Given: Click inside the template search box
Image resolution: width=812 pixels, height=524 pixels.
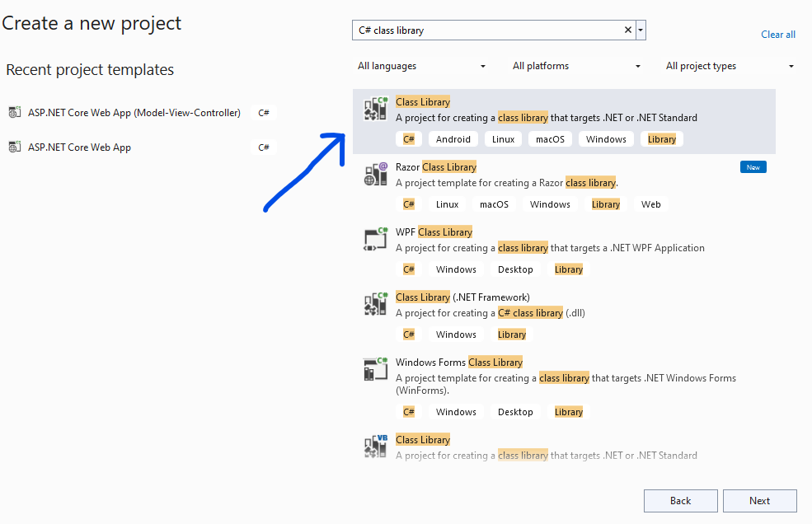Looking at the screenshot, I should pyautogui.click(x=486, y=30).
